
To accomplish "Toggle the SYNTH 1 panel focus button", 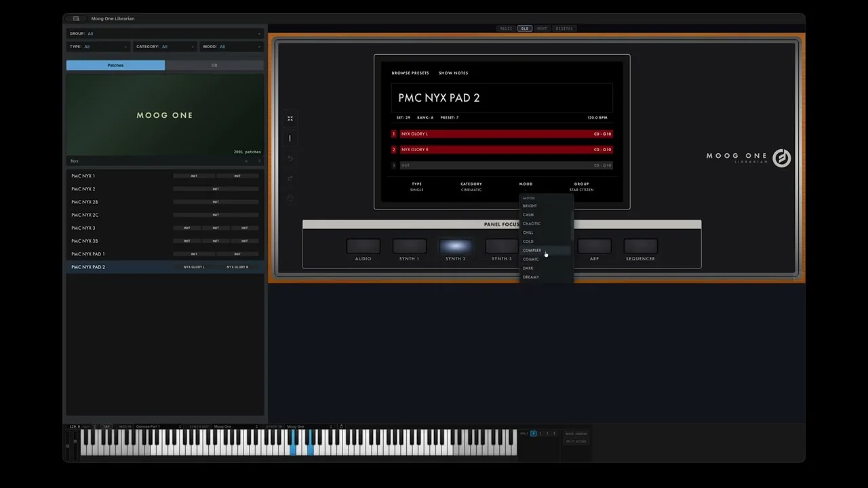I will (410, 246).
